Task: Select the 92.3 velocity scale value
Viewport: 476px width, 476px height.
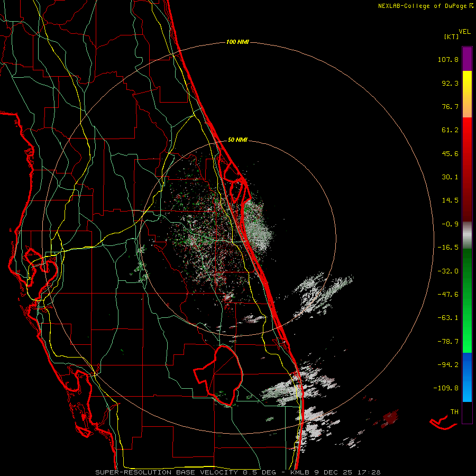Action: pyautogui.click(x=450, y=83)
